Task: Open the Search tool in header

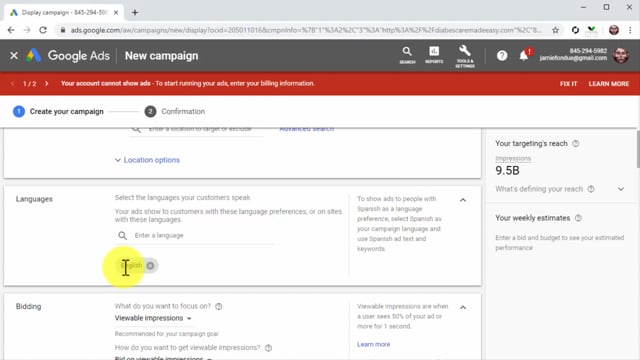Action: pos(407,55)
